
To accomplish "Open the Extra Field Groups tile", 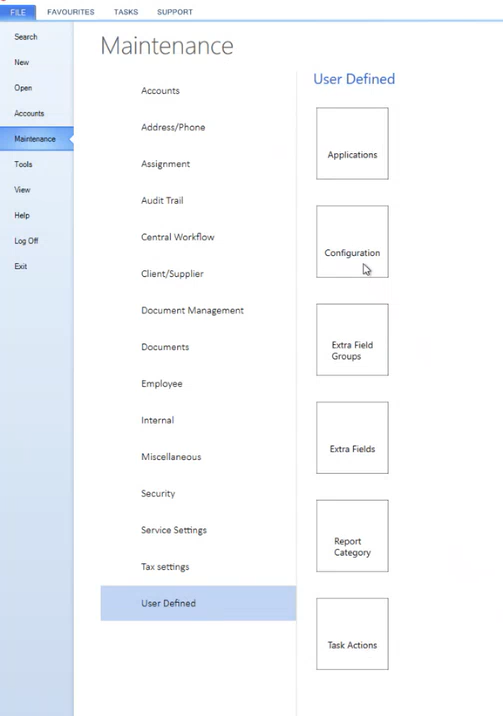I will 352,340.
